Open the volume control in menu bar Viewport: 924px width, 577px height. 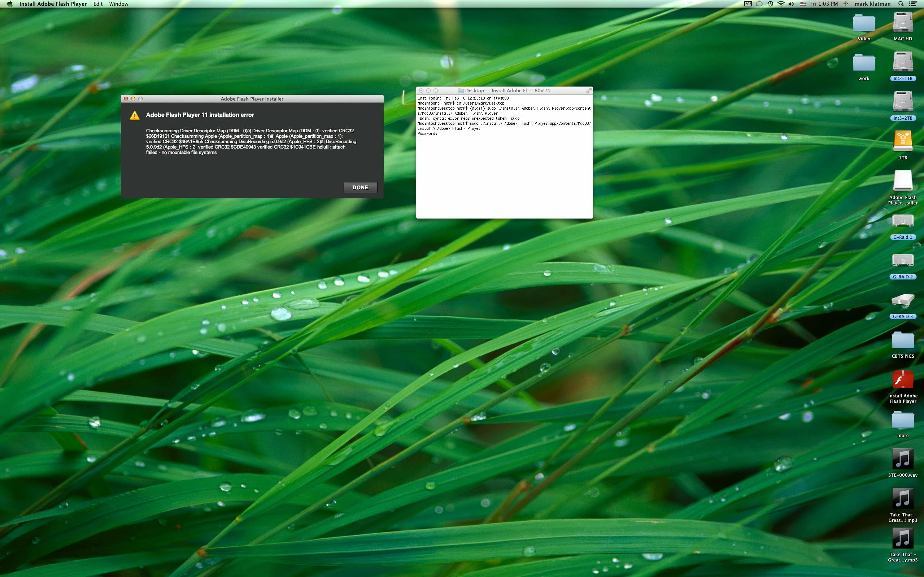tap(791, 4)
